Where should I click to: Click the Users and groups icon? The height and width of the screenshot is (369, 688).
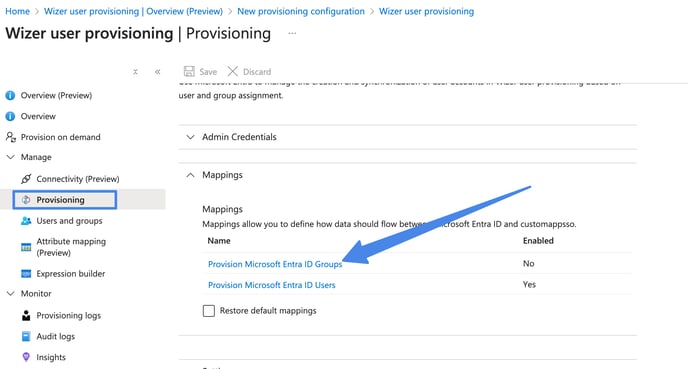(x=26, y=221)
